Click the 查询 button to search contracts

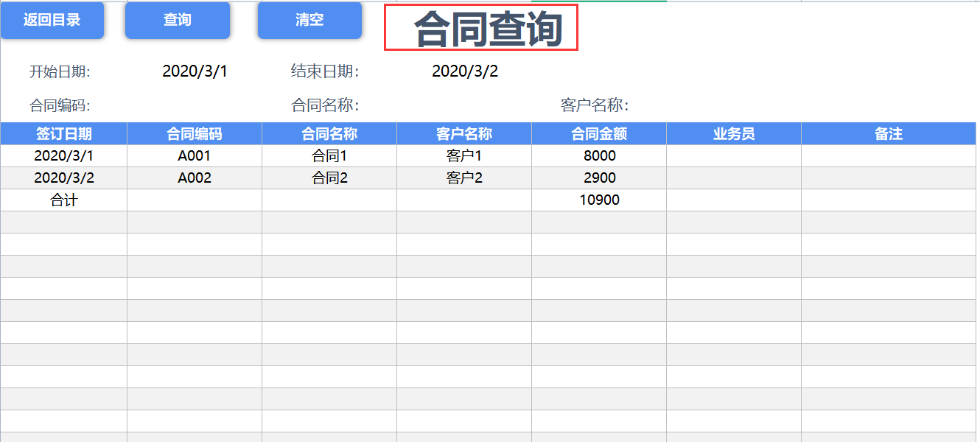click(x=178, y=21)
